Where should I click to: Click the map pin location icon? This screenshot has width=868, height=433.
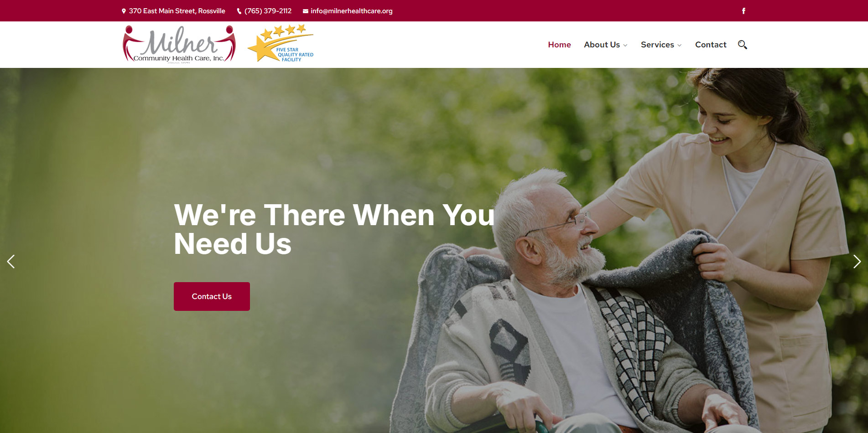coord(124,11)
